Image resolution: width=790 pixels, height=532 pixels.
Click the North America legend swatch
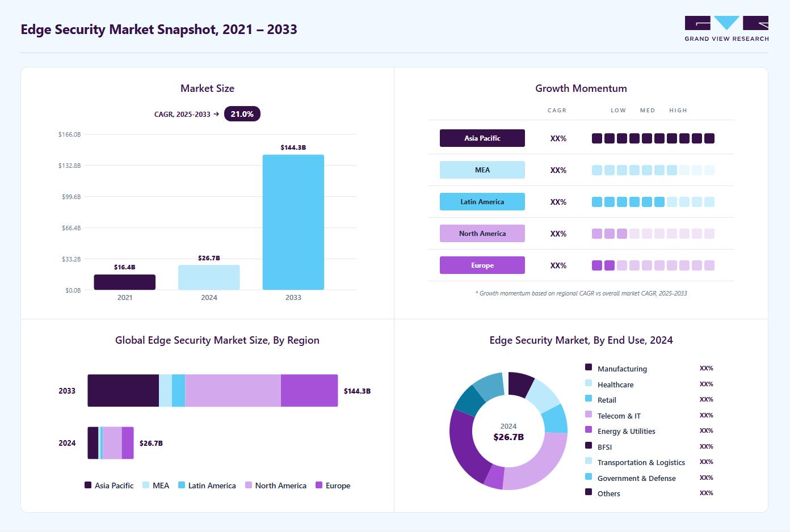(249, 485)
